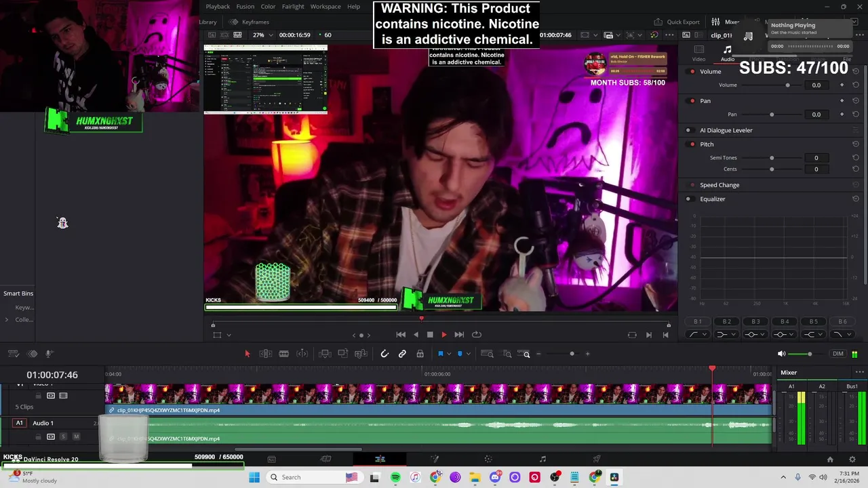Stop playback with the stop button
Image resolution: width=868 pixels, height=488 pixels.
tap(430, 334)
